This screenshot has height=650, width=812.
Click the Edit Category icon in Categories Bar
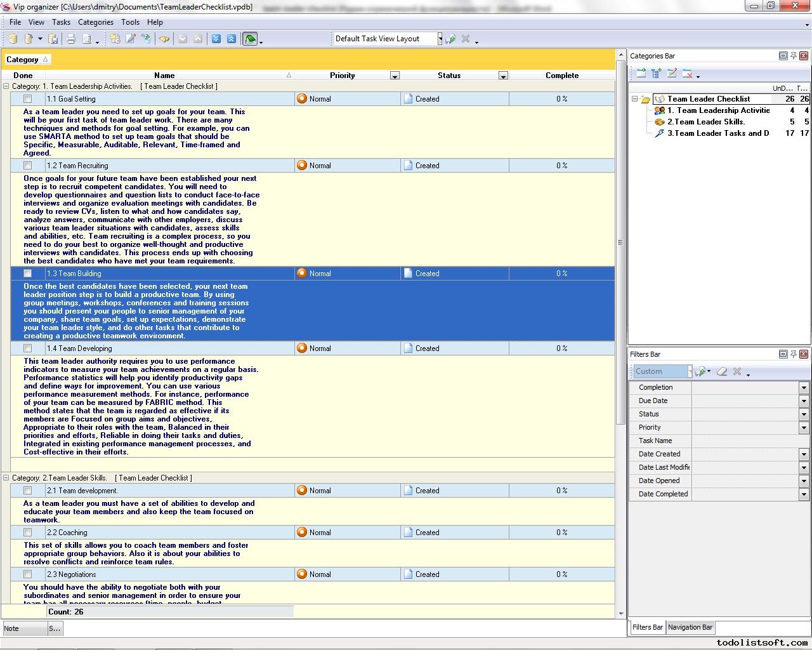click(x=672, y=74)
